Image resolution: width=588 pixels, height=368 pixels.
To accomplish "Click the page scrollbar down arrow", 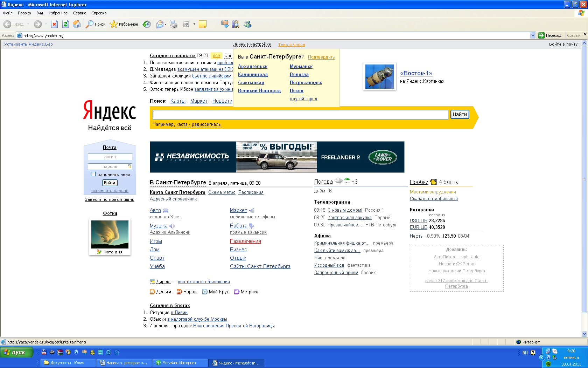I will [584, 334].
